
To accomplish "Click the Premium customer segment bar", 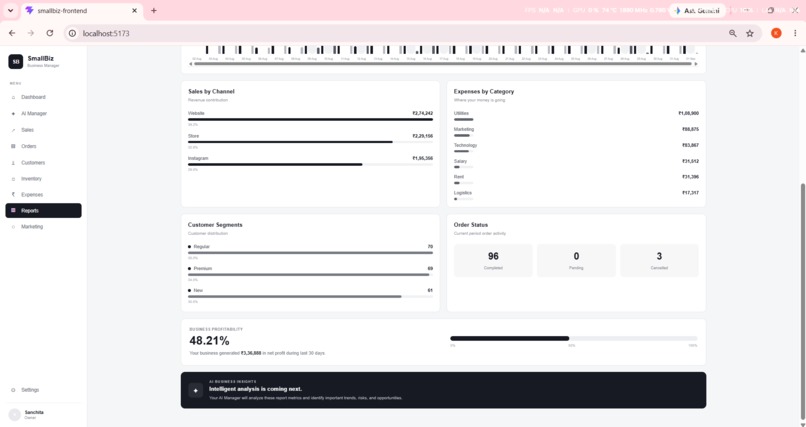I will coord(310,275).
